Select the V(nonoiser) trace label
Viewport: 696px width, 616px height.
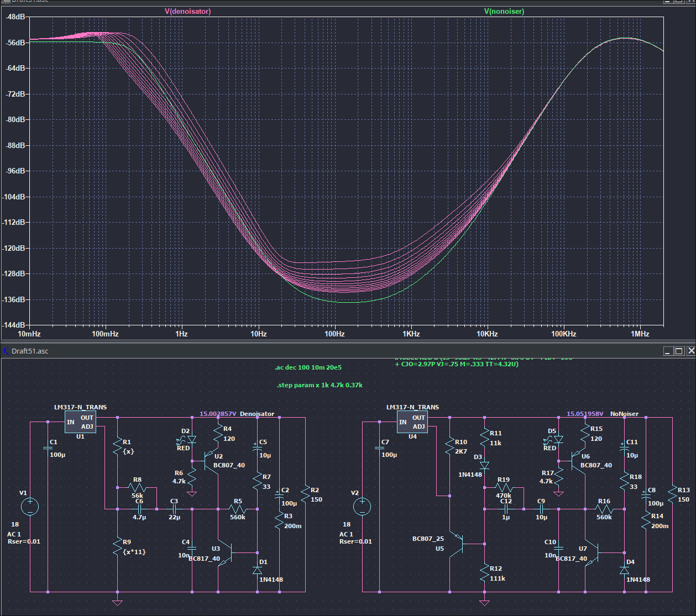tap(504, 11)
